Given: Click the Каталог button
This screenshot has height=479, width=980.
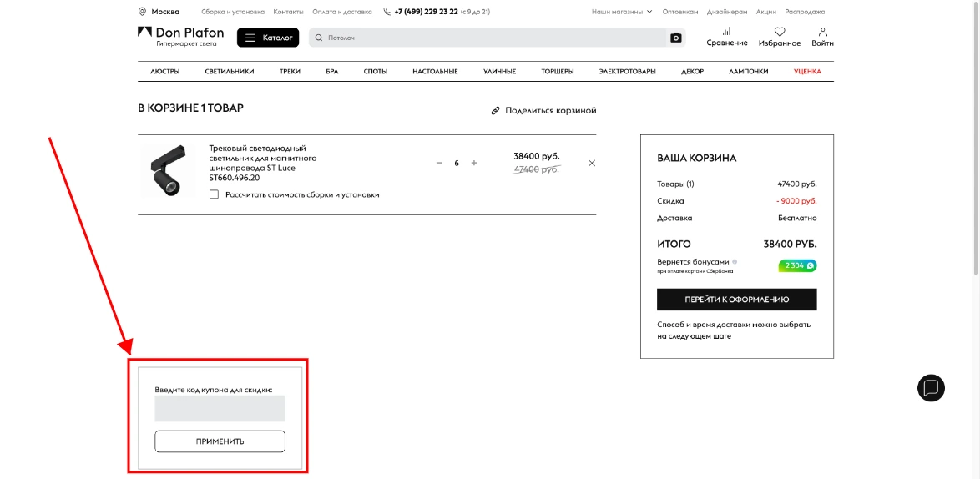Looking at the screenshot, I should [x=268, y=38].
